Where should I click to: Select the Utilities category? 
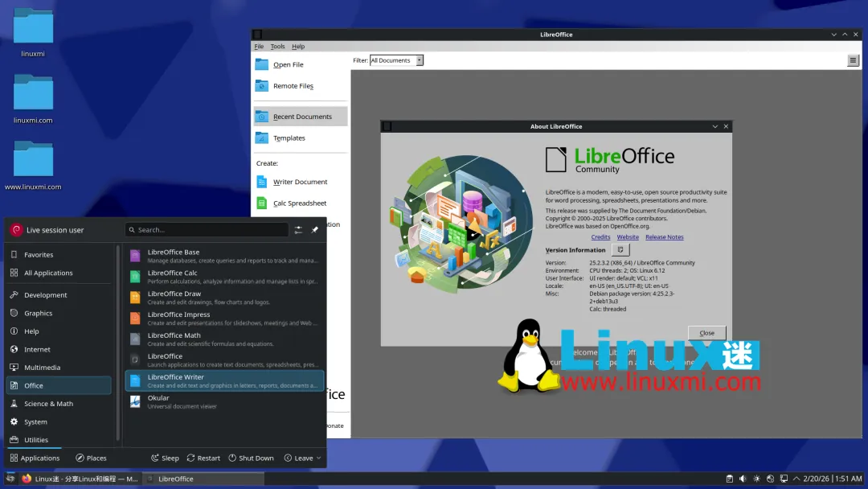(x=59, y=440)
